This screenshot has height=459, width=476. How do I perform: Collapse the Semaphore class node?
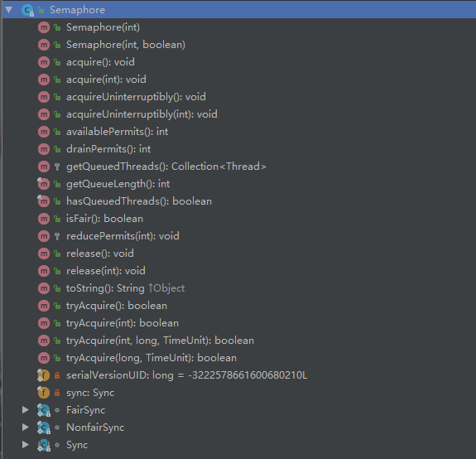click(x=9, y=10)
